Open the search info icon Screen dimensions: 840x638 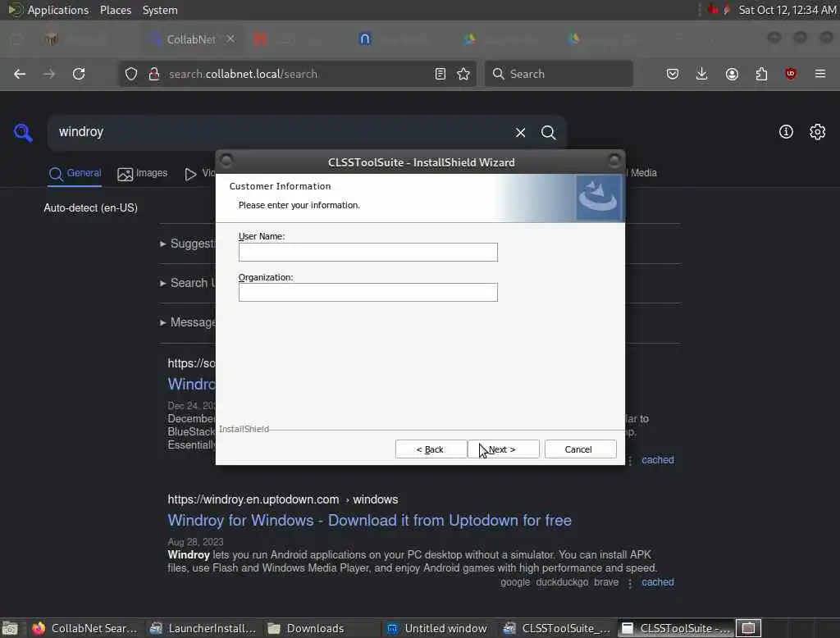786,132
